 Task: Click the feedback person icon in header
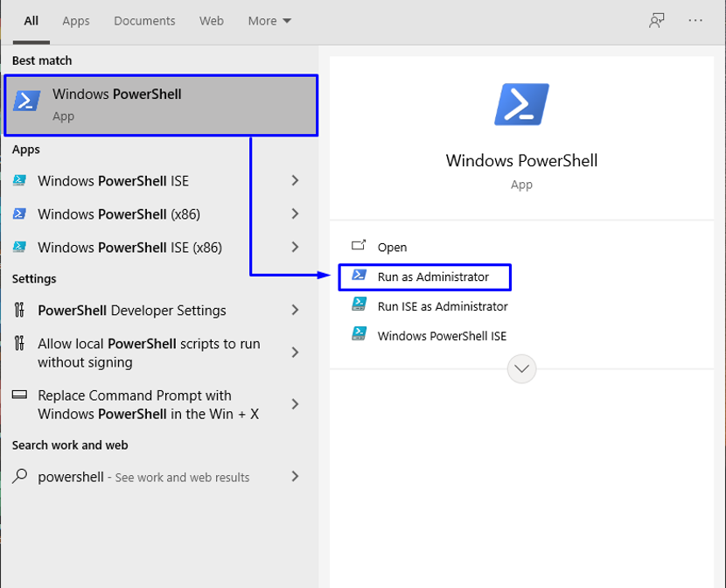(x=657, y=20)
